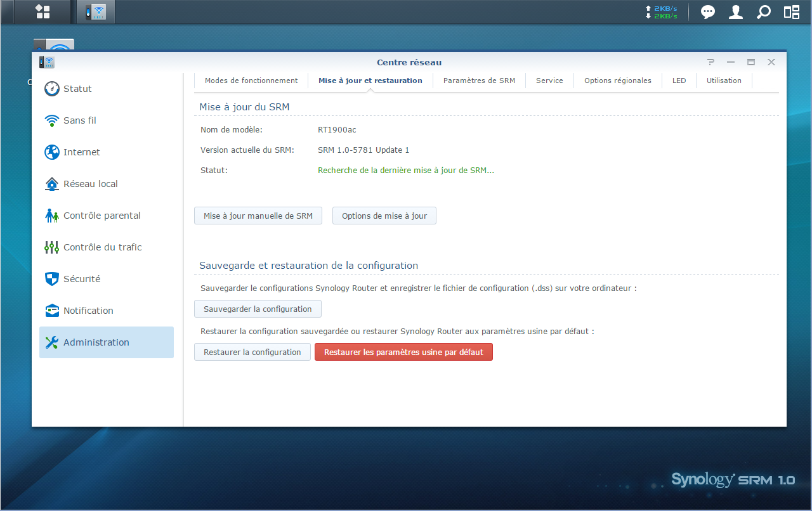Select Sécurité label in sidebar
The width and height of the screenshot is (812, 511).
[x=82, y=279]
